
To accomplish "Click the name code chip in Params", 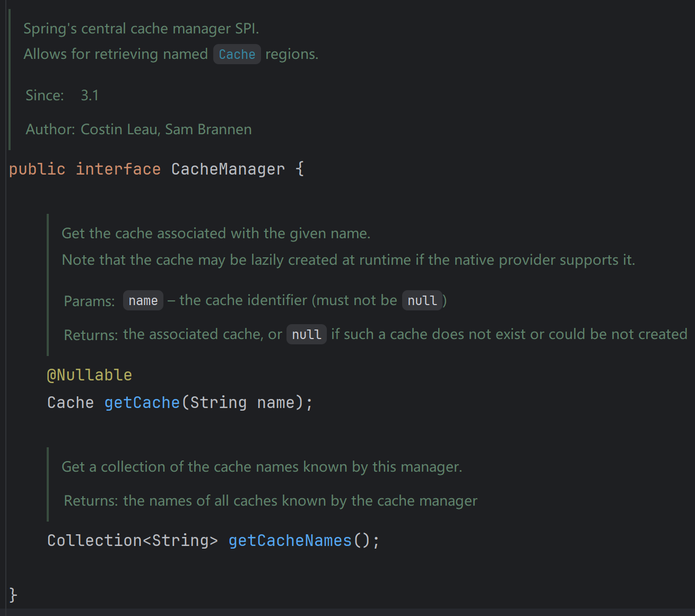I will (143, 301).
